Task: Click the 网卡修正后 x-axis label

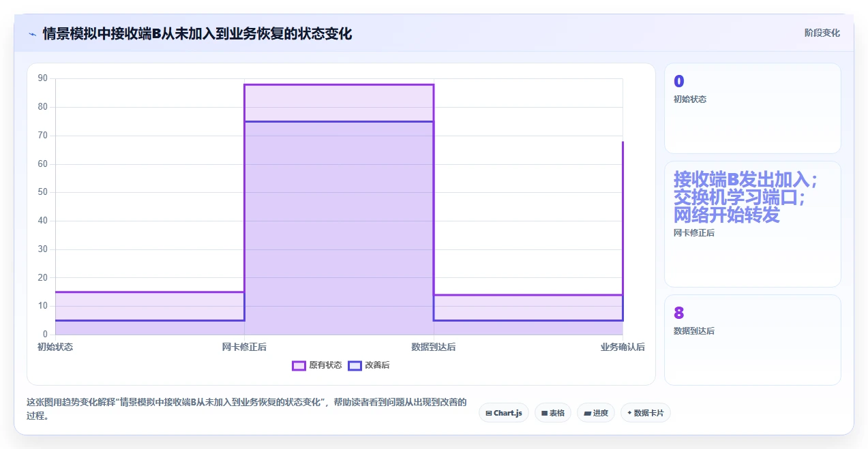Action: (x=244, y=347)
